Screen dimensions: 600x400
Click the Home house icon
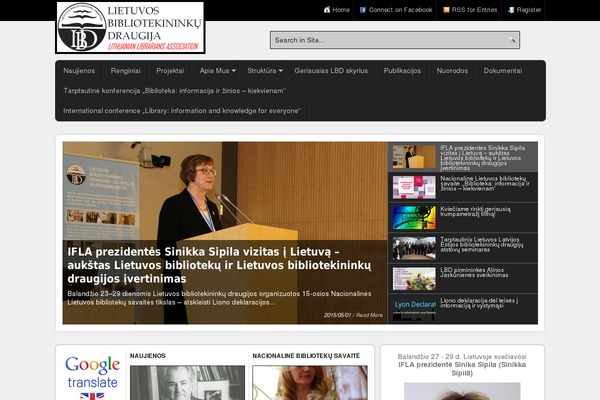tap(327, 10)
